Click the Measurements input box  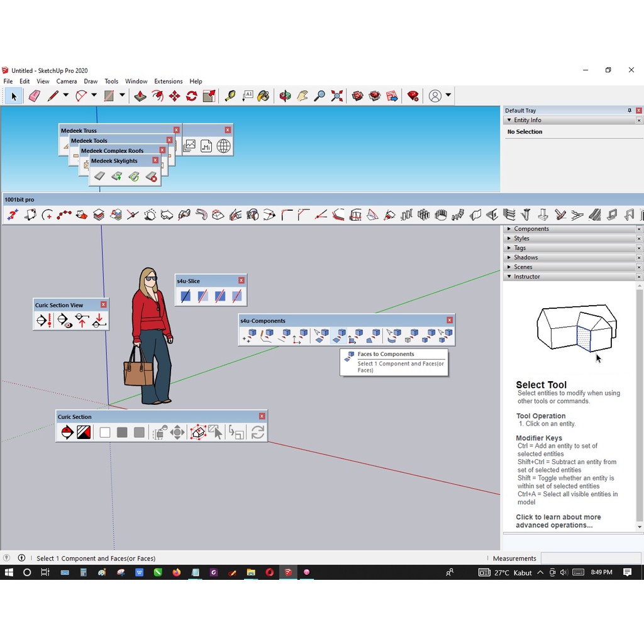591,558
